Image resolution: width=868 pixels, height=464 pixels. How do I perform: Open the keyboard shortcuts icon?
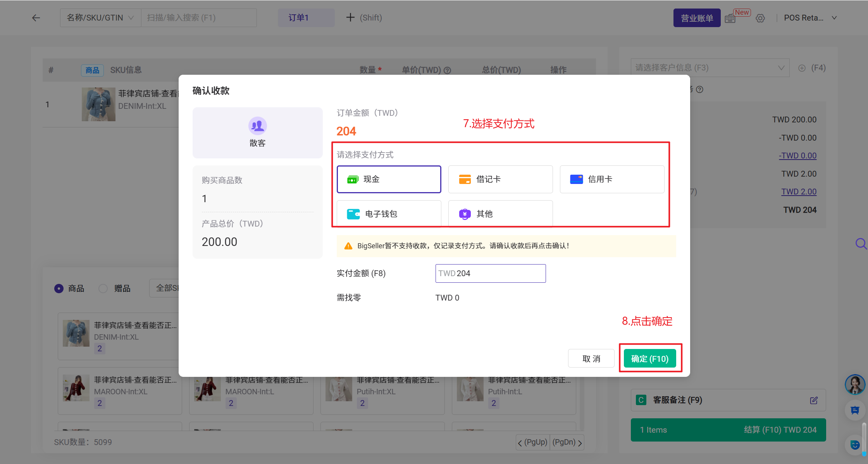coord(730,19)
